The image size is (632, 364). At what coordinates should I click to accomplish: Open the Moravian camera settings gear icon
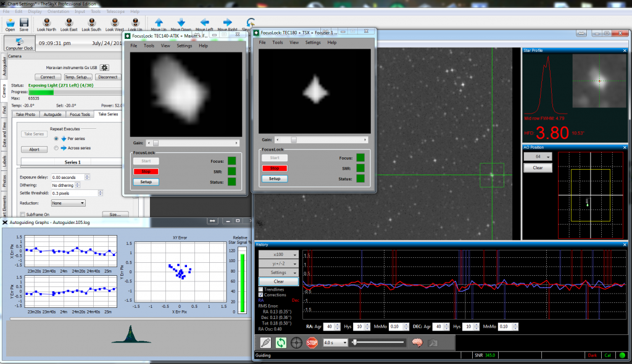tap(105, 68)
